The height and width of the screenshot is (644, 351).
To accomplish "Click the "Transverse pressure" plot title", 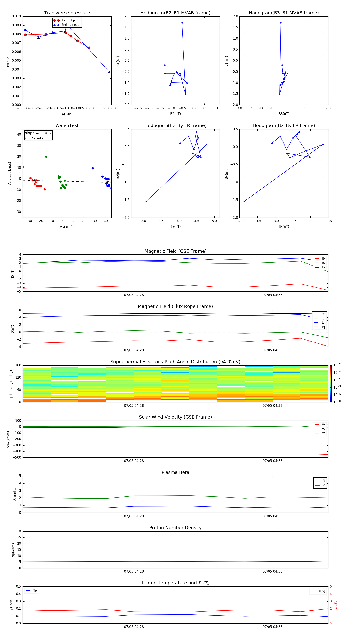I will point(67,13).
